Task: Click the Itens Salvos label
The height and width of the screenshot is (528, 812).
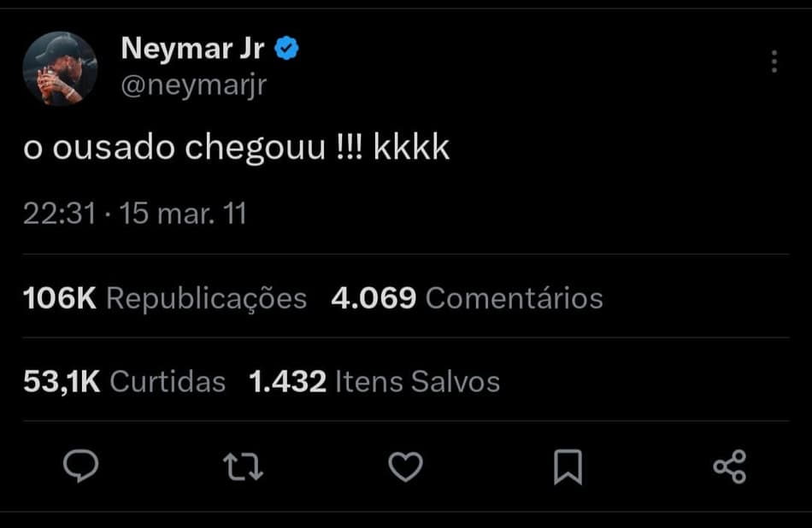Action: (x=417, y=381)
